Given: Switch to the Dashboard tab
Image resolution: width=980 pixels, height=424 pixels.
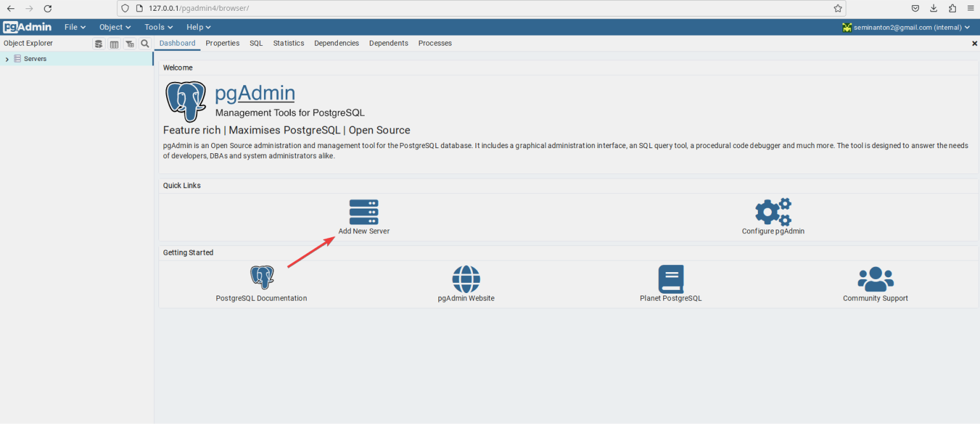Looking at the screenshot, I should click(178, 43).
